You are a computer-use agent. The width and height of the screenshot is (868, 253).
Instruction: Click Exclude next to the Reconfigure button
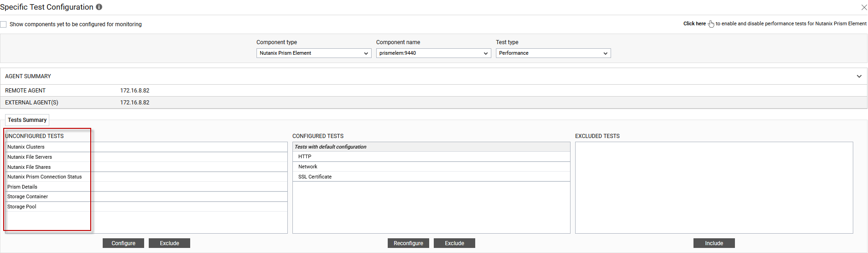click(454, 243)
